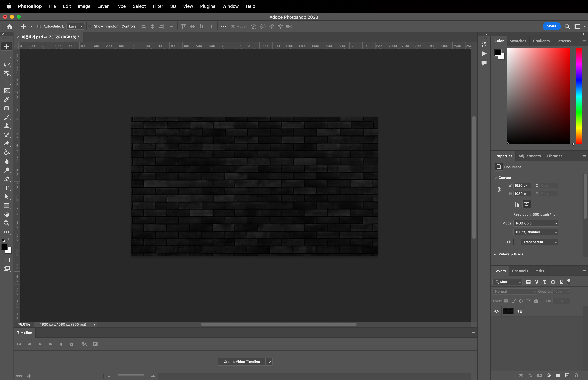
Task: Enable the Auto-Select checkbox
Action: click(x=39, y=26)
